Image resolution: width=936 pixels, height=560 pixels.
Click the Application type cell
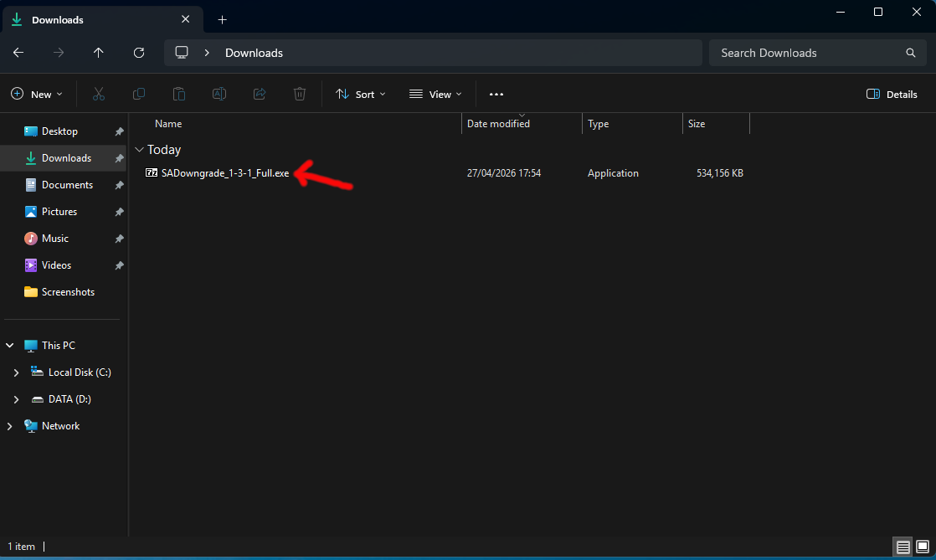coord(613,173)
